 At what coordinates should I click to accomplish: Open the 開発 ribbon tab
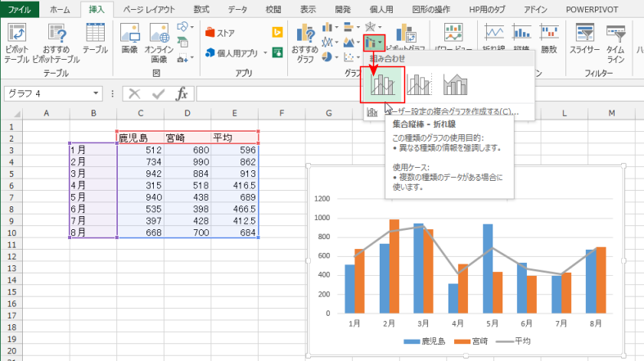(343, 9)
